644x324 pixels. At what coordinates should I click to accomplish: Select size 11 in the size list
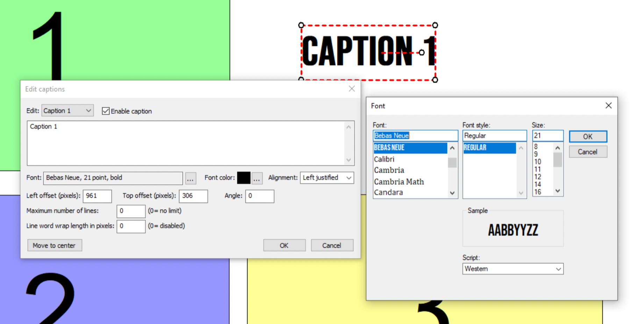(538, 169)
